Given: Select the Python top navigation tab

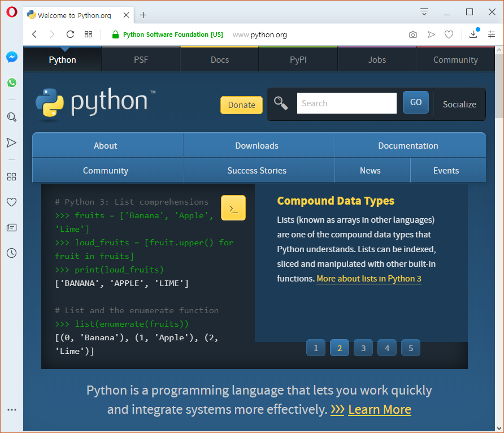Looking at the screenshot, I should coord(62,60).
